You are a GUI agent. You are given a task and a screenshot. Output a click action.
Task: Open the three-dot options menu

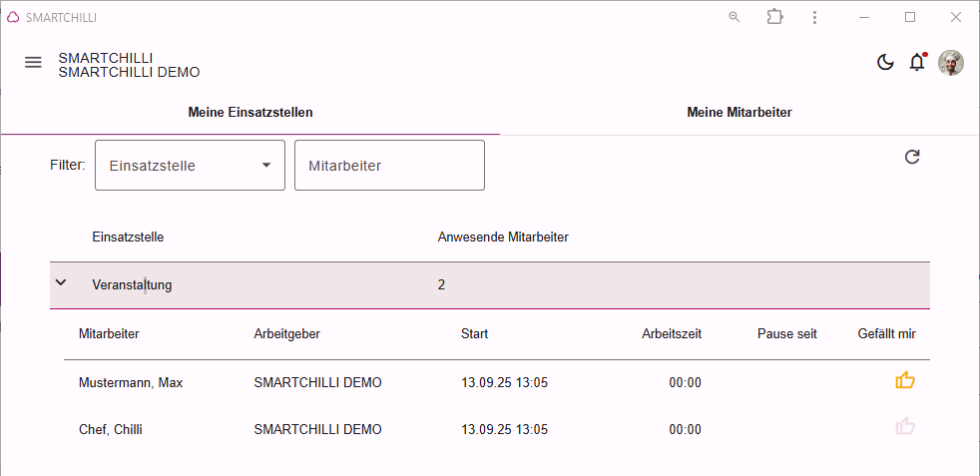coord(814,18)
